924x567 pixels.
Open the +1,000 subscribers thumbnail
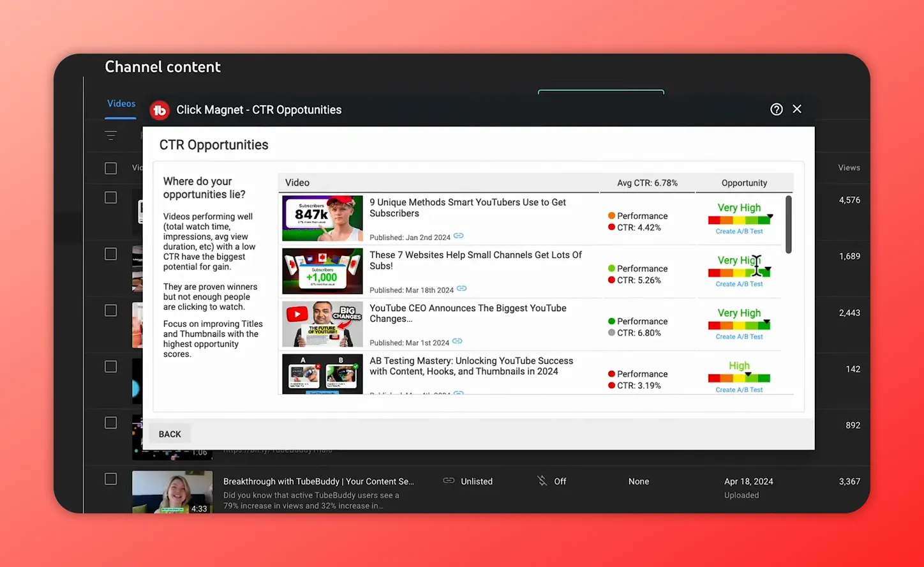[x=322, y=271]
